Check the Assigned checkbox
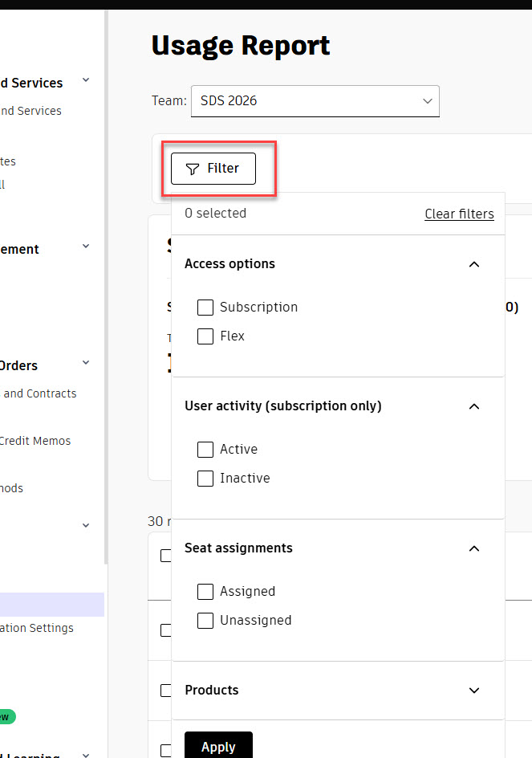 (205, 591)
